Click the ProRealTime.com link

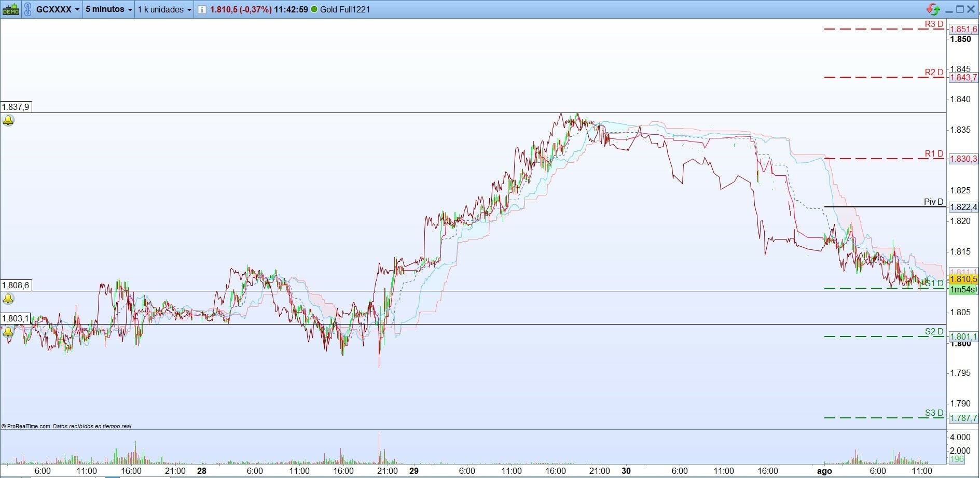[x=29, y=426]
